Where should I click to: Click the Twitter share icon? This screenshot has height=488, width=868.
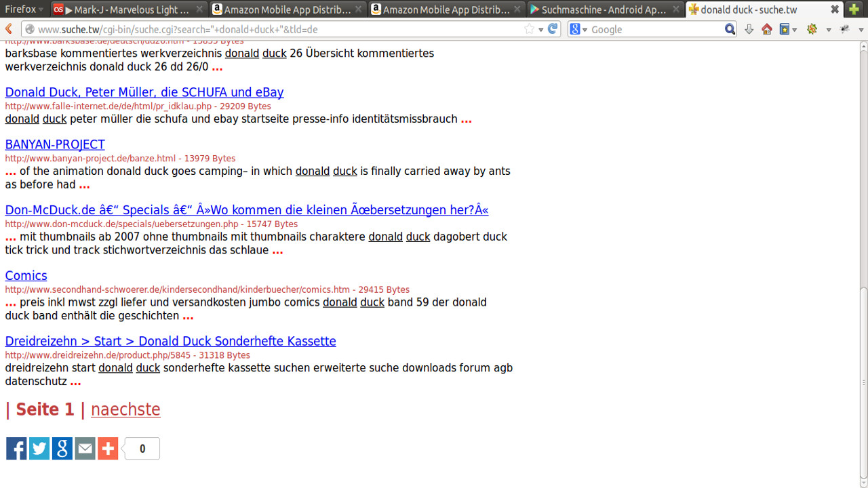pos(39,449)
